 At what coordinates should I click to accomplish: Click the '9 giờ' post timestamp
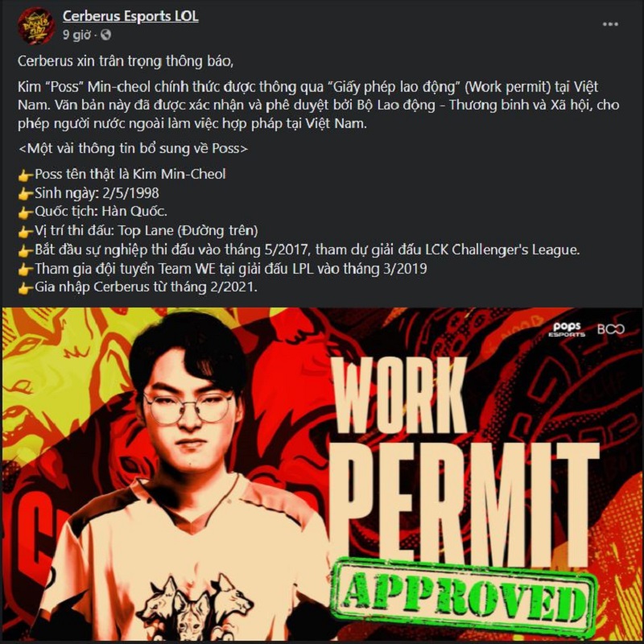(76, 35)
